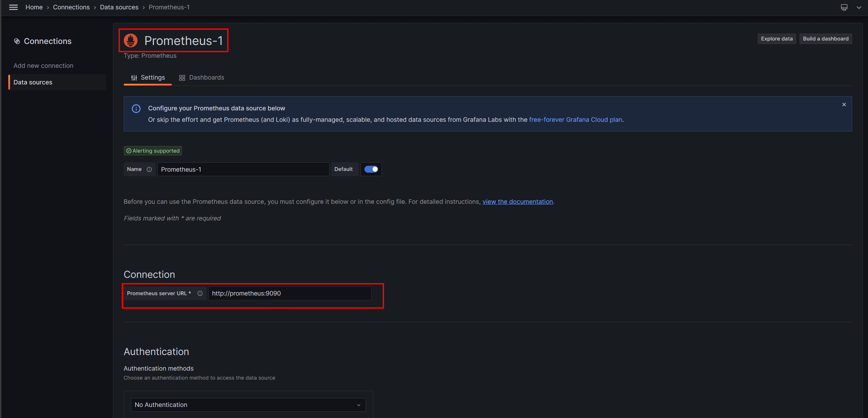Open the No Authentication methods dropdown
The image size is (868, 418).
[248, 405]
